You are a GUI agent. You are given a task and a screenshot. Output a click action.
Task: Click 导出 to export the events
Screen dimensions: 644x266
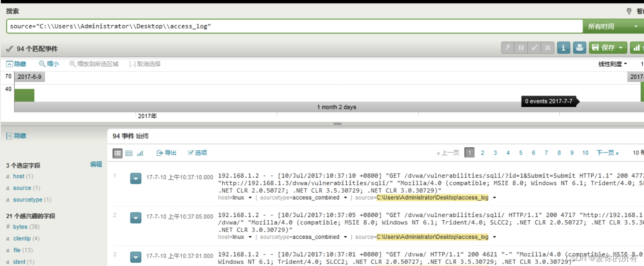[x=166, y=153]
